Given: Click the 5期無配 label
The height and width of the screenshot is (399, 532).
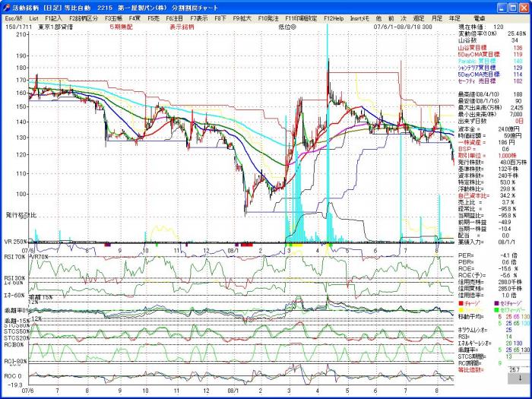Looking at the screenshot, I should (x=121, y=27).
